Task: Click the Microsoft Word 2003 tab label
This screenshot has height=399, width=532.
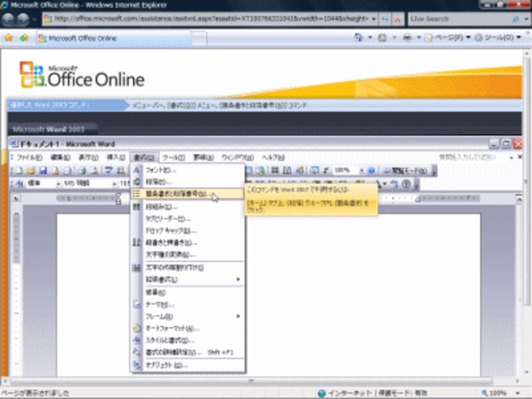Action: click(x=49, y=129)
